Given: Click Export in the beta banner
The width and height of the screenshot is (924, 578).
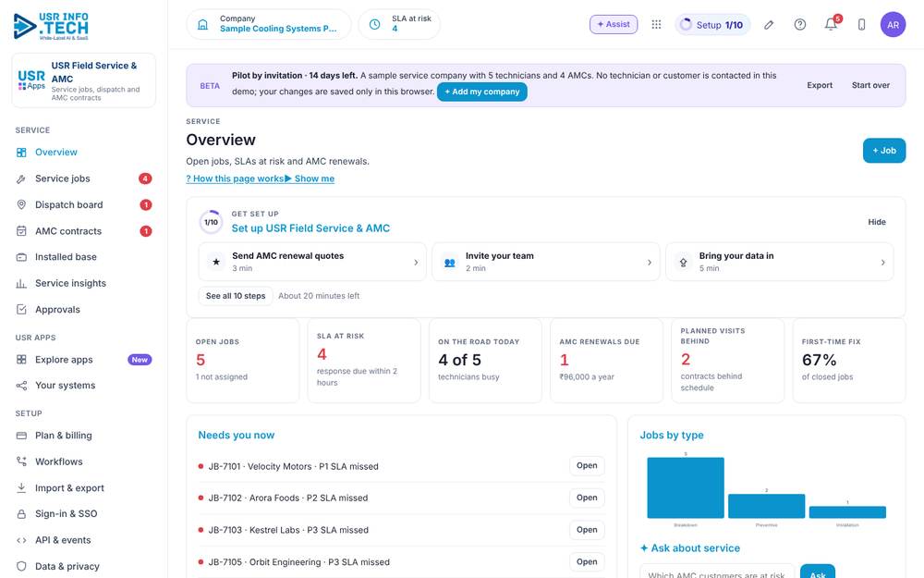Looking at the screenshot, I should coord(820,85).
